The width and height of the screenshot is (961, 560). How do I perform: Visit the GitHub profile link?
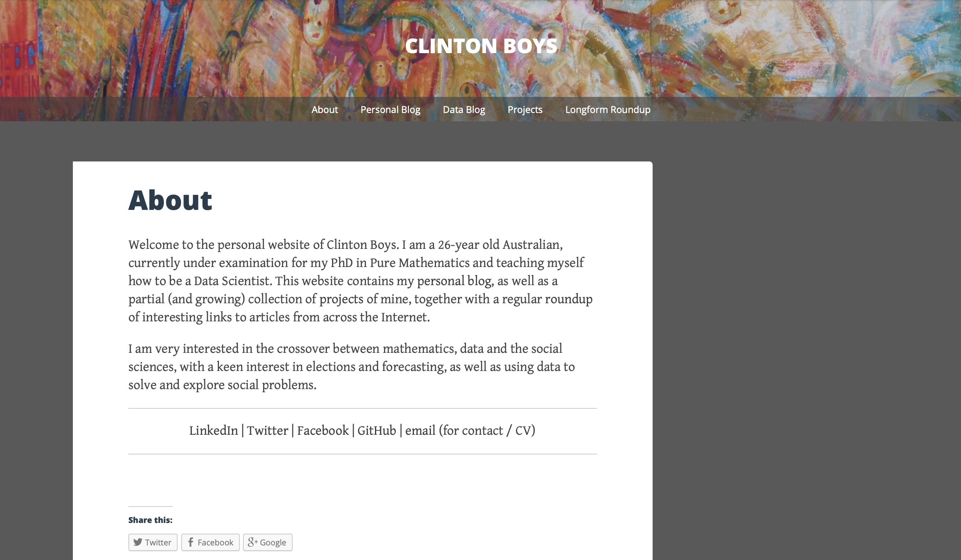(377, 430)
